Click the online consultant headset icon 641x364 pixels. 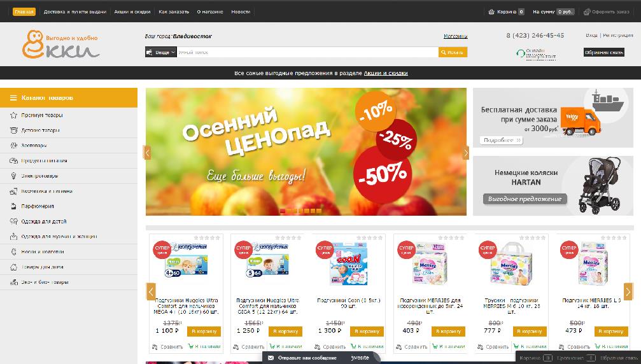[521, 53]
